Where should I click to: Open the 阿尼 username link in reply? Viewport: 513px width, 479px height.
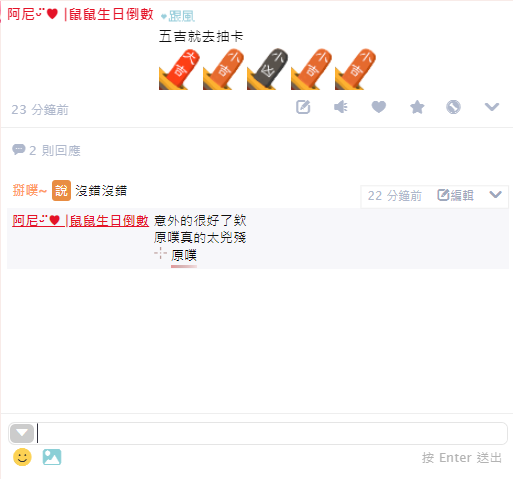(80, 221)
